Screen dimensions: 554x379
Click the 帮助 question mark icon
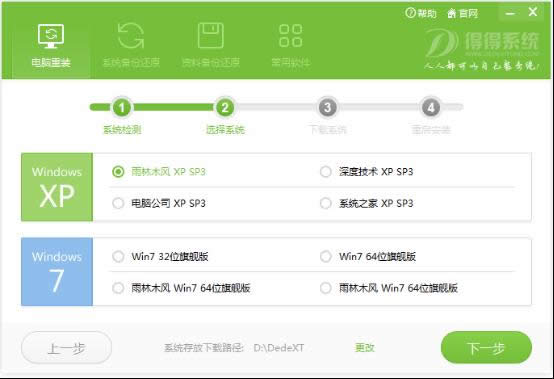tap(410, 13)
